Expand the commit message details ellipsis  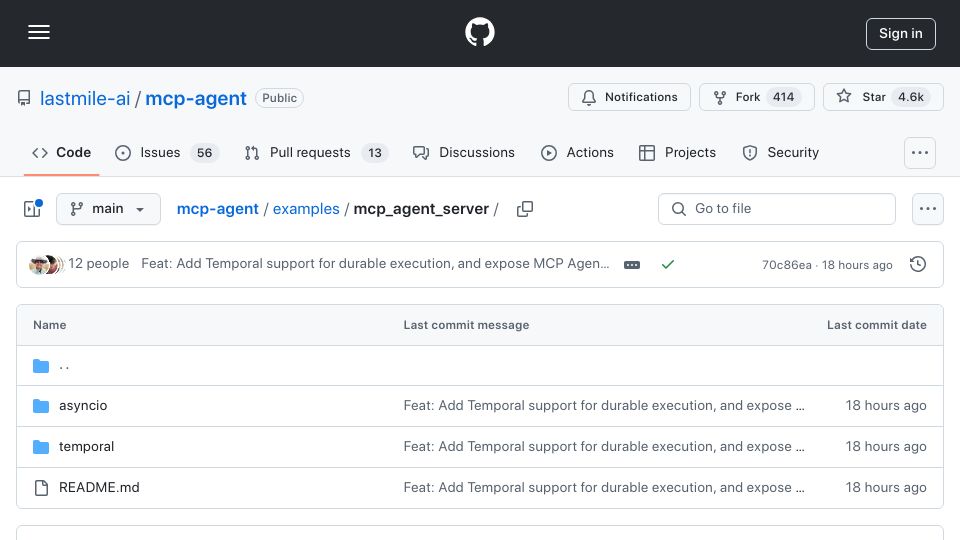click(632, 265)
